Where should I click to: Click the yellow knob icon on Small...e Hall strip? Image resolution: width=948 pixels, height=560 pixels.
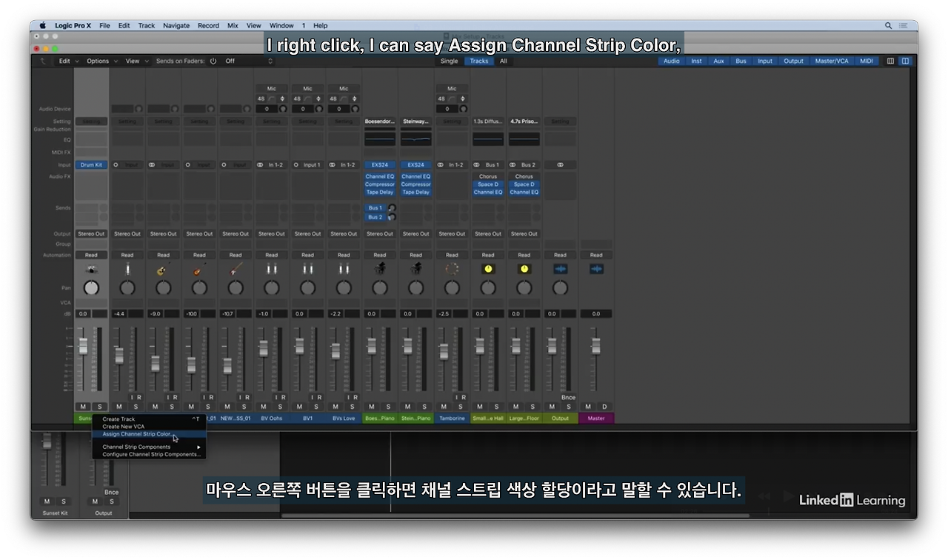click(x=488, y=270)
